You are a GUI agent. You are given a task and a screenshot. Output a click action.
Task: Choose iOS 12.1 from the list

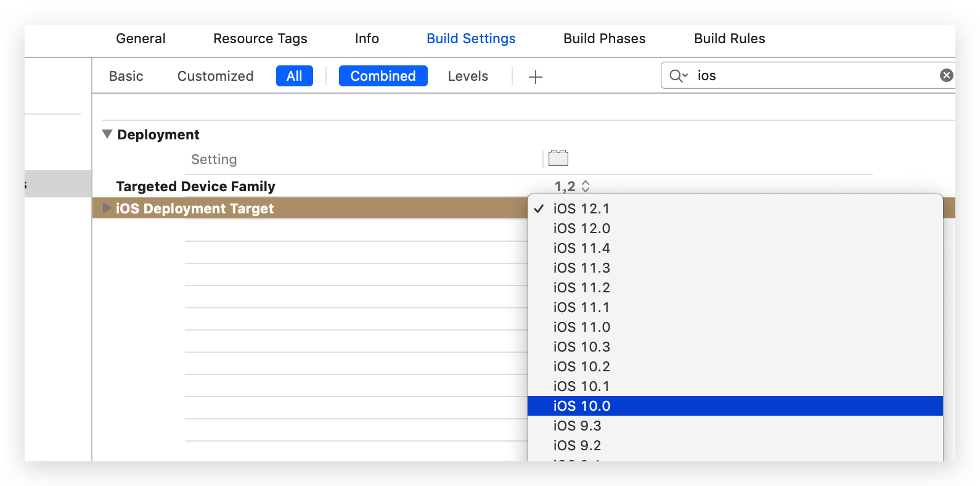(x=735, y=208)
